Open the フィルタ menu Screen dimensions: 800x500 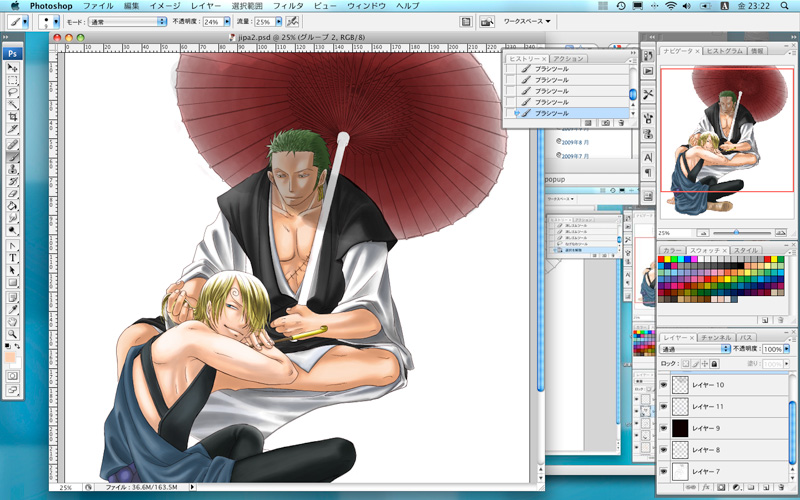pos(288,6)
